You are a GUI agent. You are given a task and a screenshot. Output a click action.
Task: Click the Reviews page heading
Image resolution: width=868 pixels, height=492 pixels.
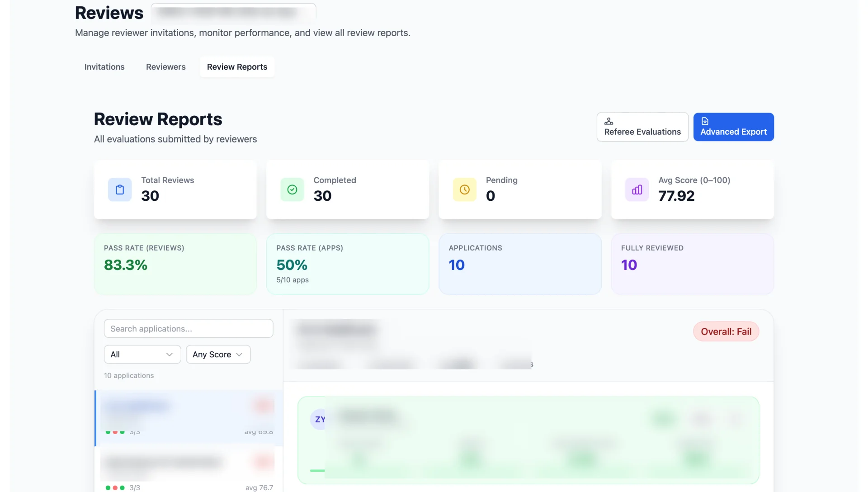109,13
